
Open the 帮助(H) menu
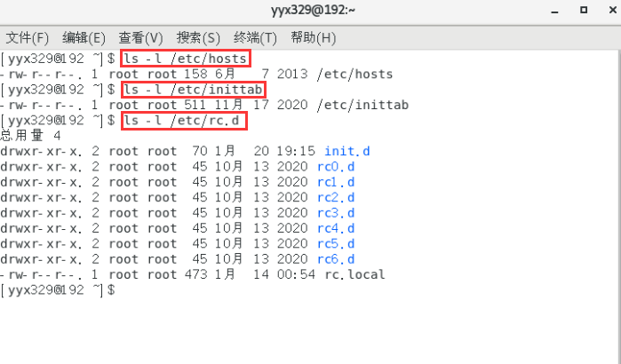[x=313, y=38]
